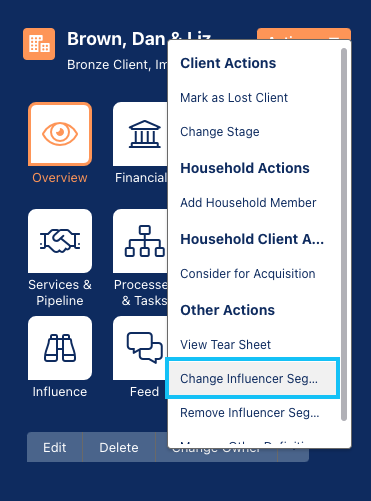
Task: Click the actions menu vertical scrollbar
Action: pos(344,234)
